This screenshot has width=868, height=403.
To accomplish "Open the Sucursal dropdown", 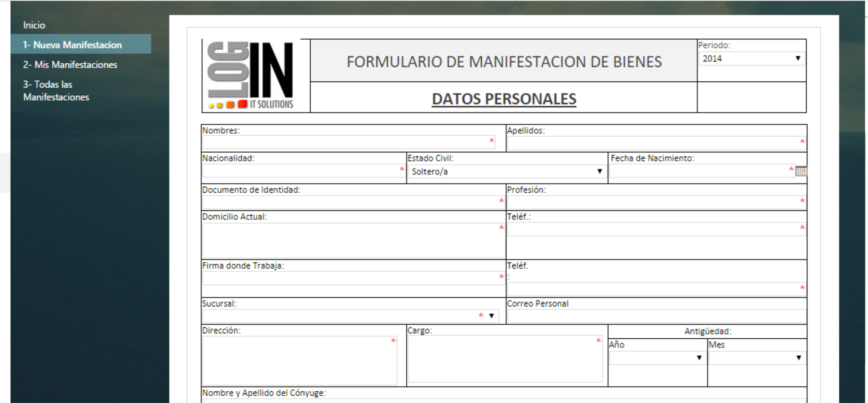I will coord(351,316).
